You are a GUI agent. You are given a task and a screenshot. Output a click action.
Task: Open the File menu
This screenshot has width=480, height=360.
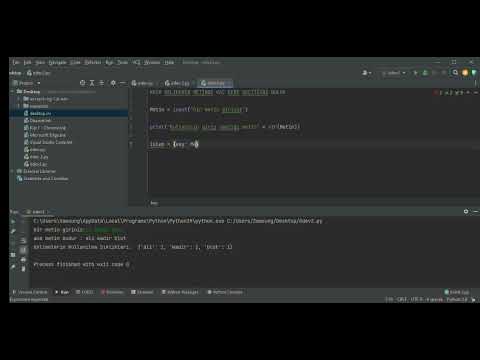tap(16, 62)
